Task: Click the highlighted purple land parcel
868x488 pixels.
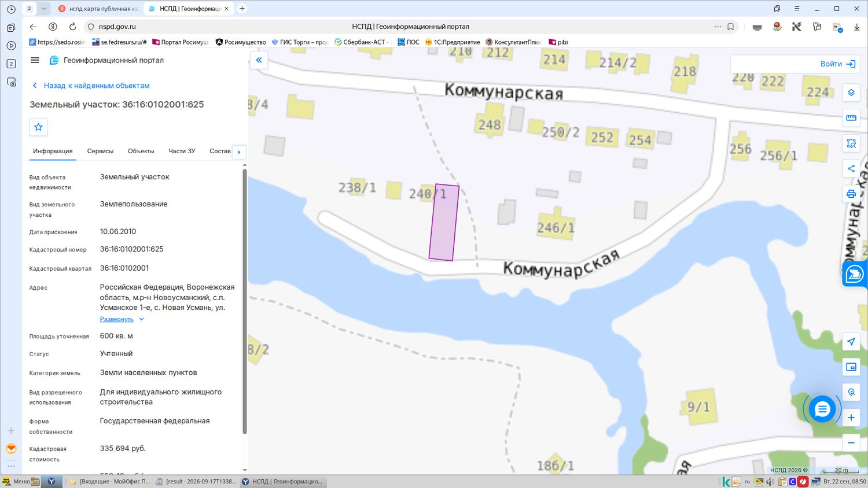Action: [x=444, y=223]
